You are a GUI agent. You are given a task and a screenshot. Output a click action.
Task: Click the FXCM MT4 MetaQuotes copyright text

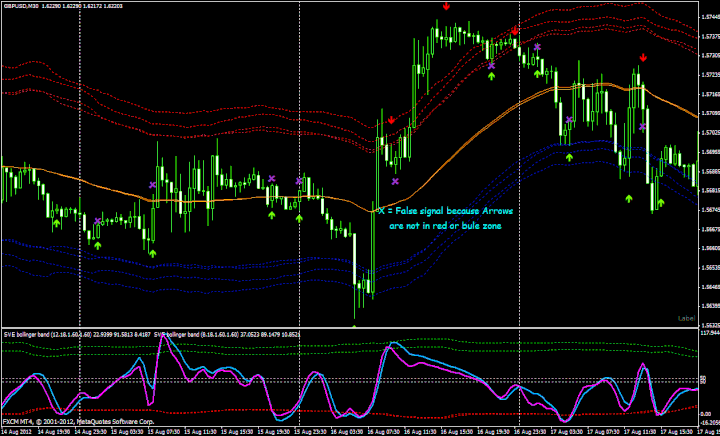[x=79, y=421]
